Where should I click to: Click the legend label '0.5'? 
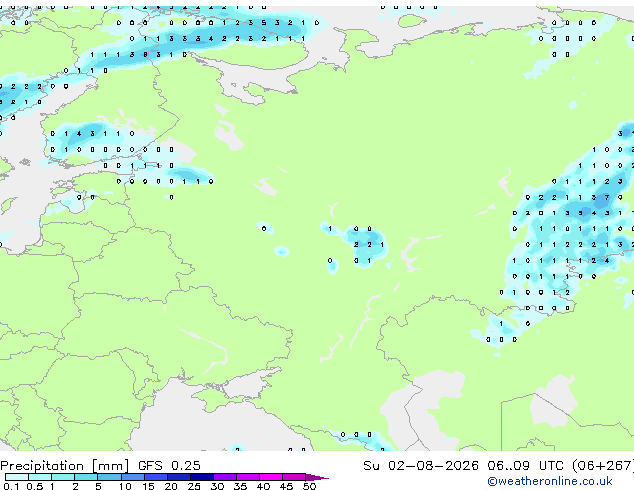click(34, 486)
